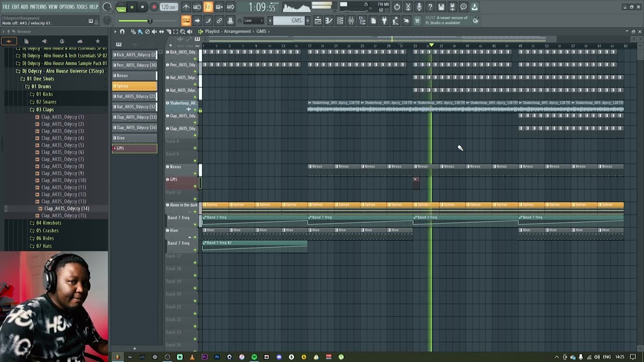Collapse the 01 Drums folder
Screen dimensions: 644x362
(x=38, y=86)
